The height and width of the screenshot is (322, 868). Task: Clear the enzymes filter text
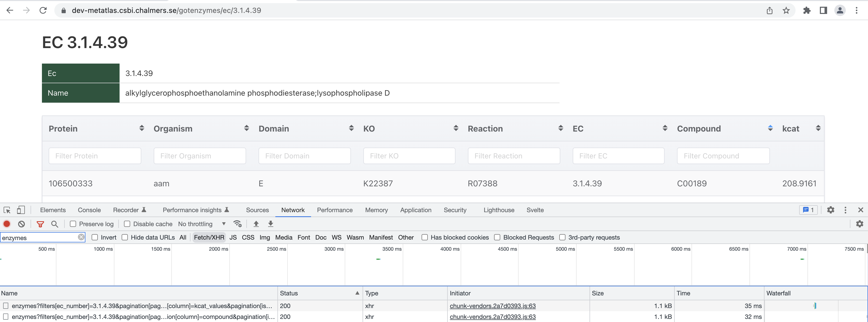81,237
